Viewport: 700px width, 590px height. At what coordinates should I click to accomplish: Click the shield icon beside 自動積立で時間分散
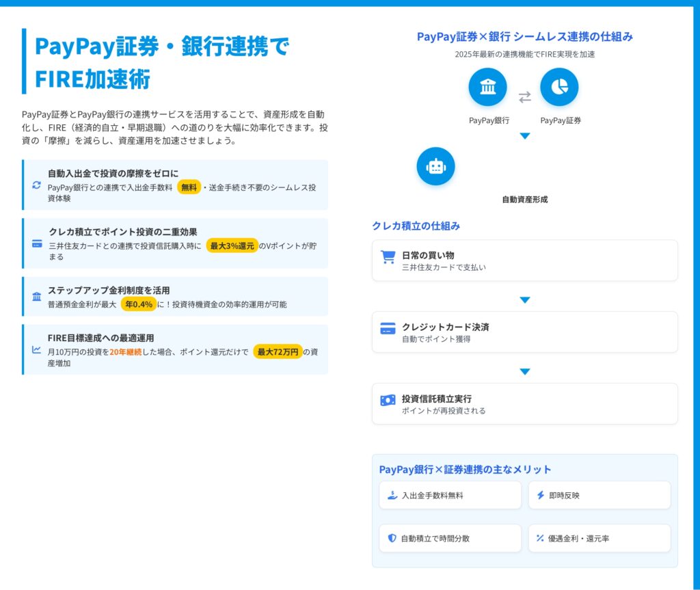(x=392, y=538)
